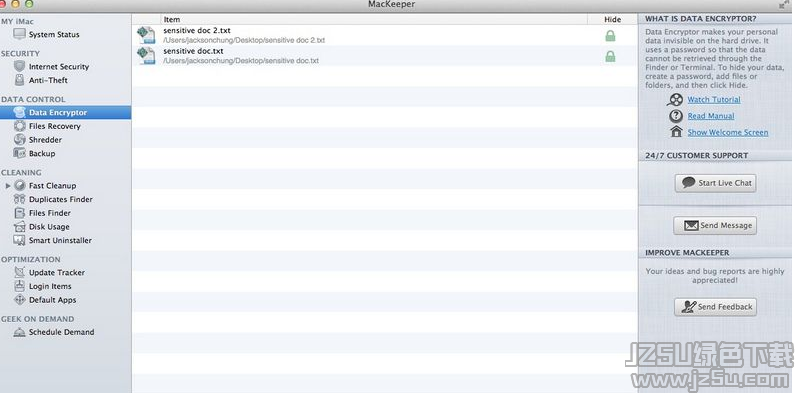Open System Status section

click(x=54, y=34)
